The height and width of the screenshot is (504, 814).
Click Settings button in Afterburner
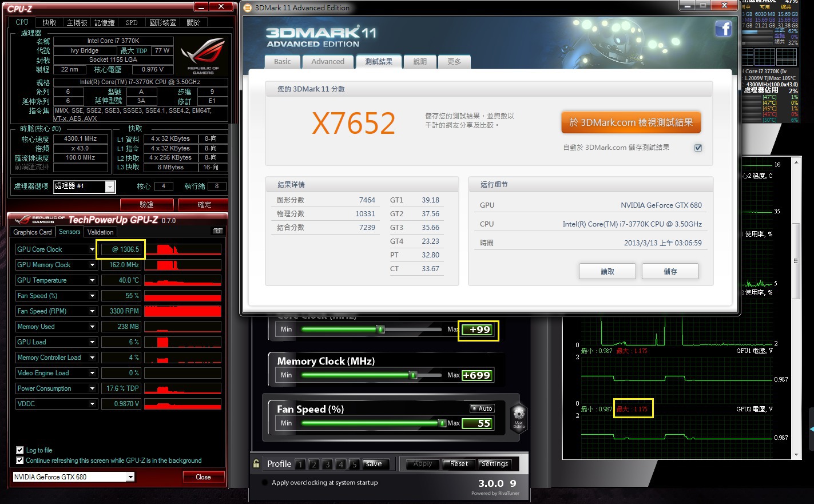495,464
